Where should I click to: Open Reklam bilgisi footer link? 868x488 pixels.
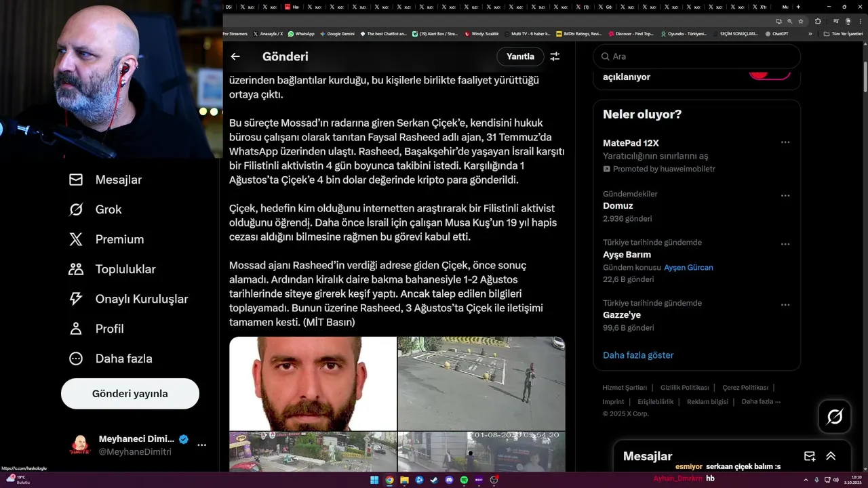[x=707, y=402]
